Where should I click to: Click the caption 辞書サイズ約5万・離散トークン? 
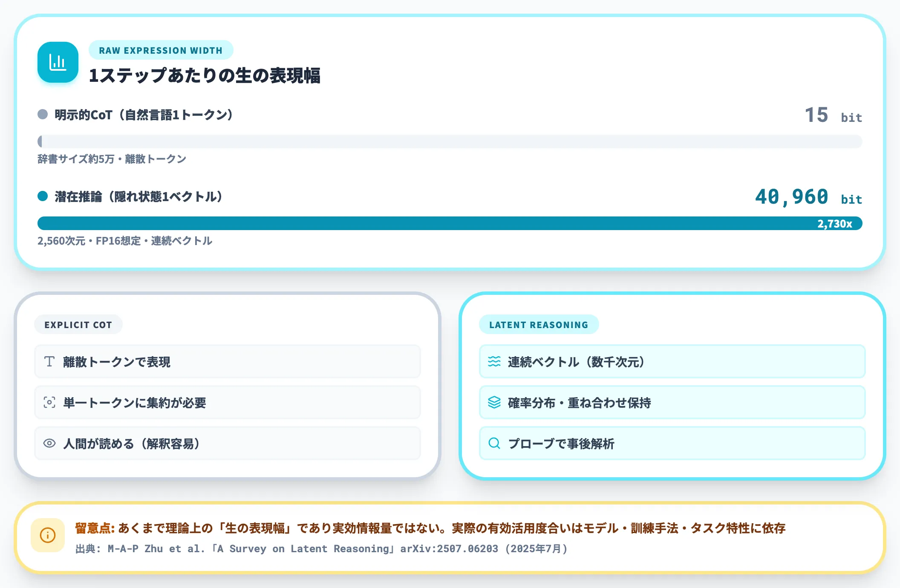click(112, 159)
